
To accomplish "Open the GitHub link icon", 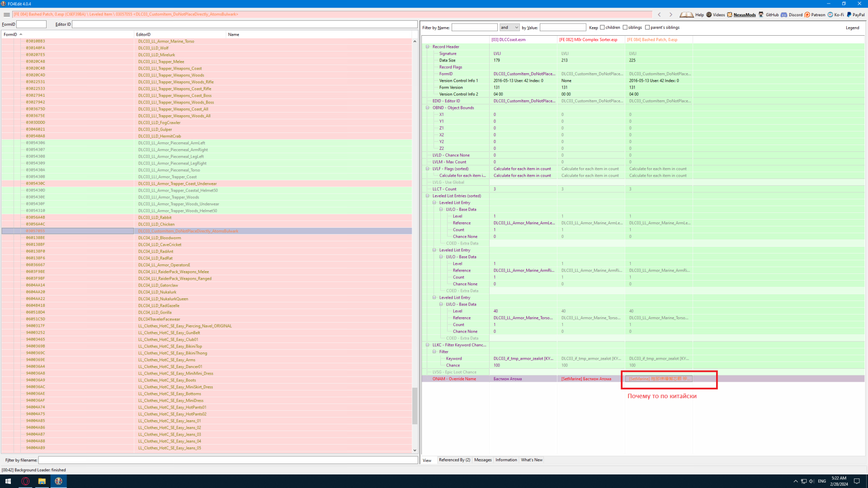I will pos(761,14).
